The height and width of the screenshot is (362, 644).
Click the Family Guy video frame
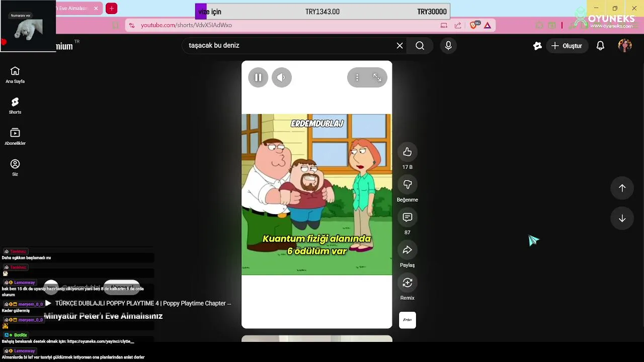pyautogui.click(x=317, y=195)
